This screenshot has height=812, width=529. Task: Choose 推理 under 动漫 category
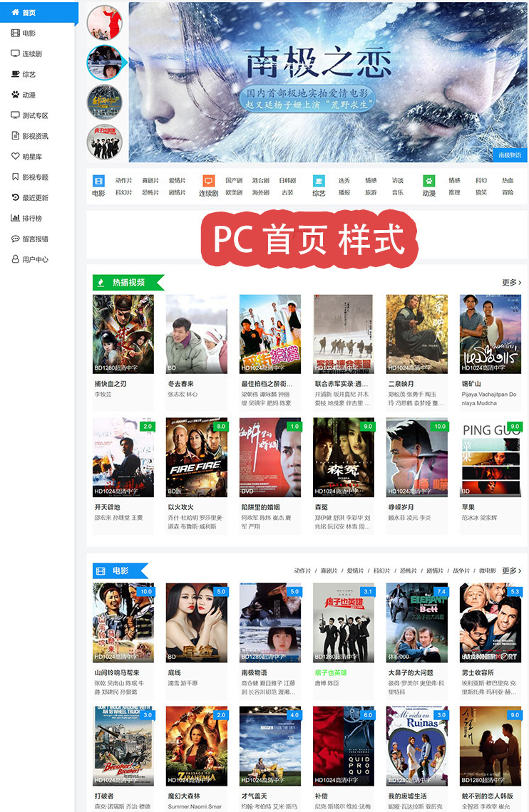(454, 192)
